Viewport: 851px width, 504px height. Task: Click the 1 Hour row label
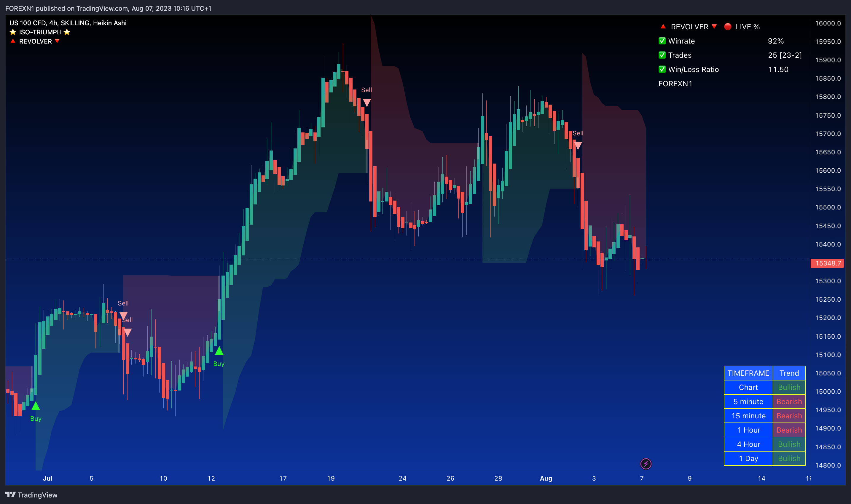tap(748, 430)
